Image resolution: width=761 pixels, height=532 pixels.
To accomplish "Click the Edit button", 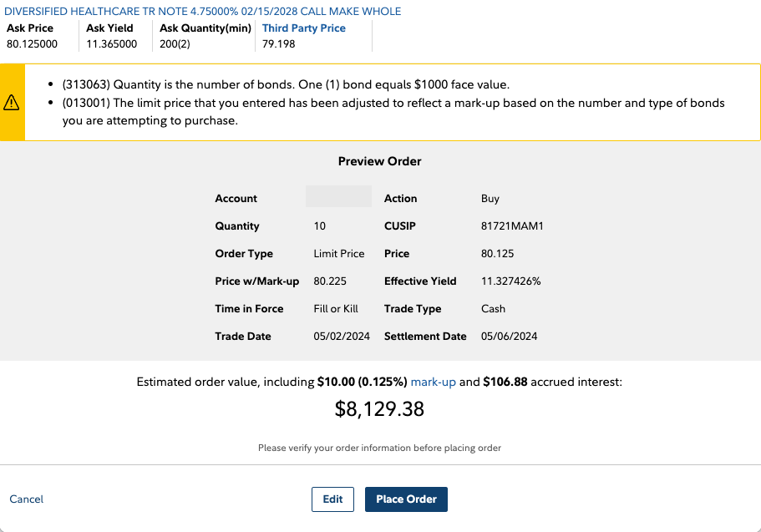I will [x=332, y=499].
